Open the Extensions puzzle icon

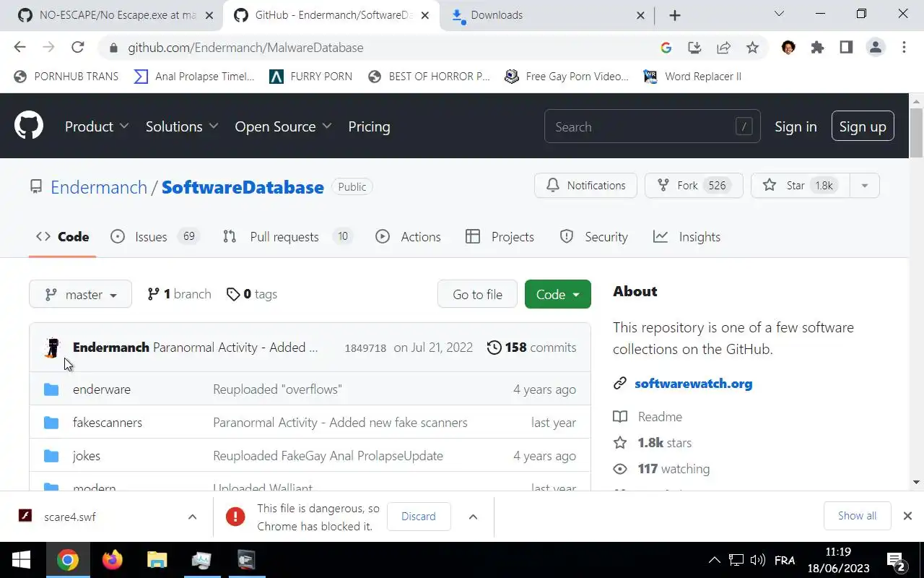tap(817, 48)
